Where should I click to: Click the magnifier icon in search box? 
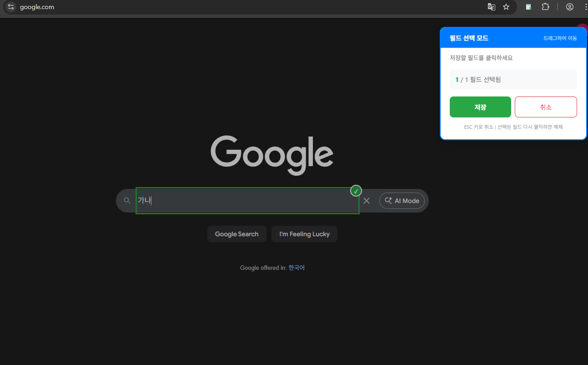[127, 201]
